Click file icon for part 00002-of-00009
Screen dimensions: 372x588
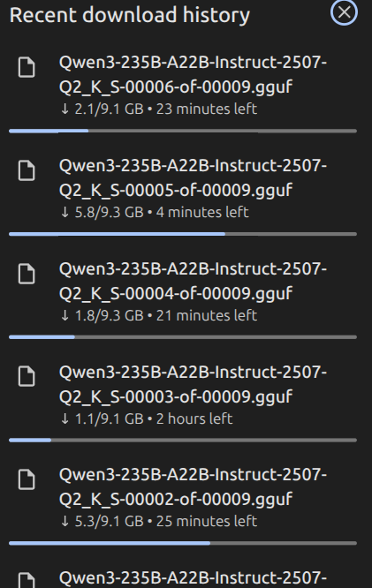pyautogui.click(x=27, y=479)
